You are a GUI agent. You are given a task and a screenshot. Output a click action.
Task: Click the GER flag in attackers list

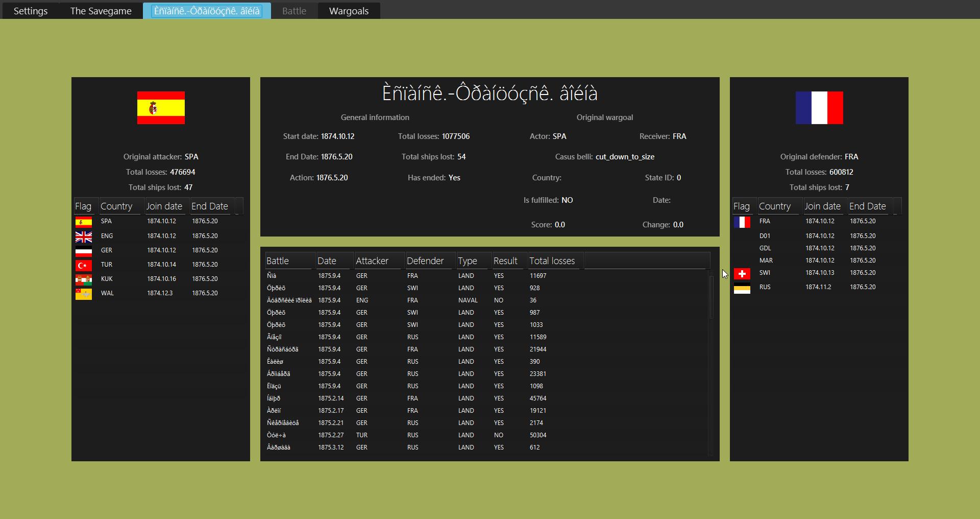(x=84, y=251)
